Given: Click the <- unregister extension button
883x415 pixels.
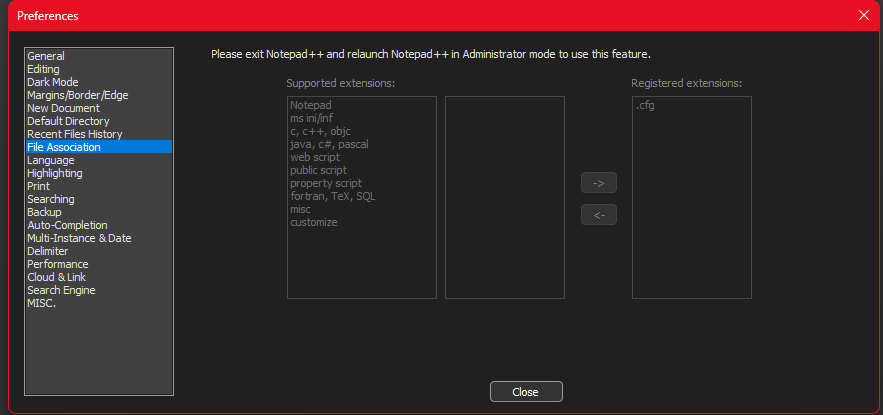Looking at the screenshot, I should click(x=599, y=215).
